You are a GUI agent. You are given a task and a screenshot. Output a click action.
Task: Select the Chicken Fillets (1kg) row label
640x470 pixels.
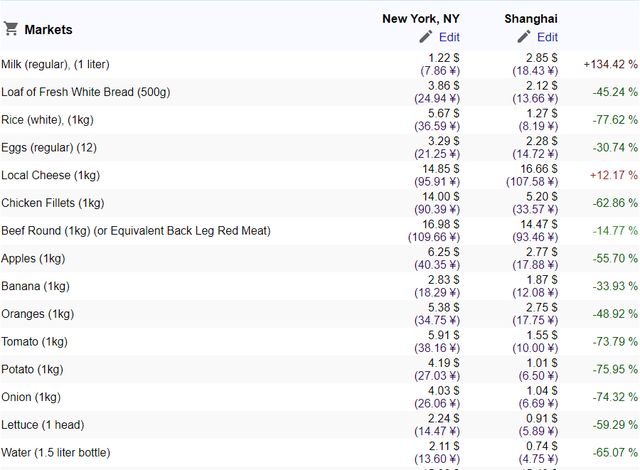tap(53, 203)
